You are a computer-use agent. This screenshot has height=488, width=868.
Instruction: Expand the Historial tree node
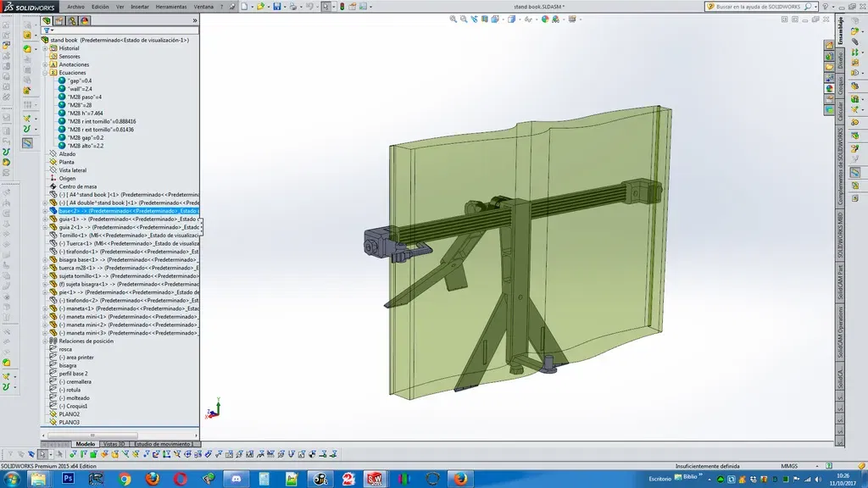(46, 48)
